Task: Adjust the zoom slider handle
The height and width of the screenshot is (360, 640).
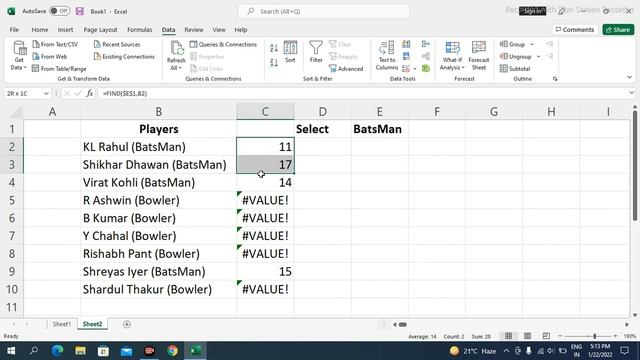Action: point(595,336)
